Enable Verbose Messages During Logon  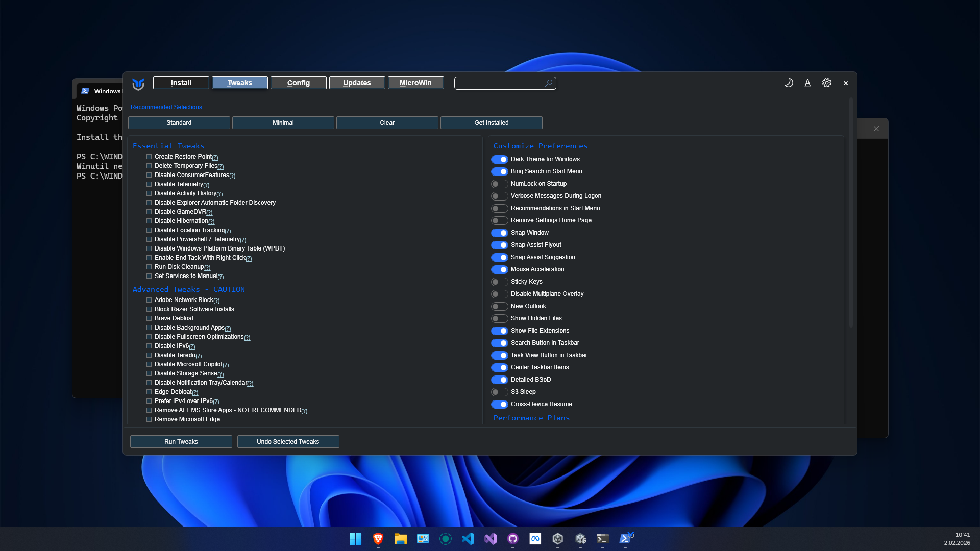[x=500, y=196]
